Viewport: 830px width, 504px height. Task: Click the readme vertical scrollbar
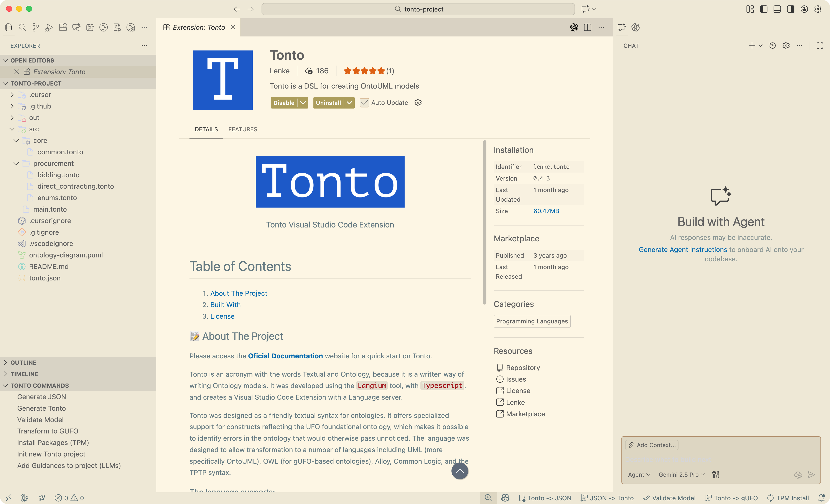pos(484,222)
